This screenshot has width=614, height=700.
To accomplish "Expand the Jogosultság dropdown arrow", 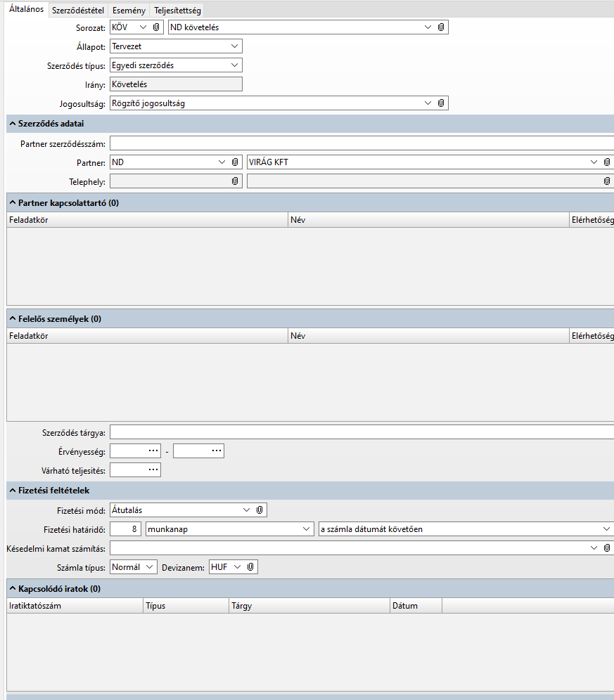I will tap(428, 103).
